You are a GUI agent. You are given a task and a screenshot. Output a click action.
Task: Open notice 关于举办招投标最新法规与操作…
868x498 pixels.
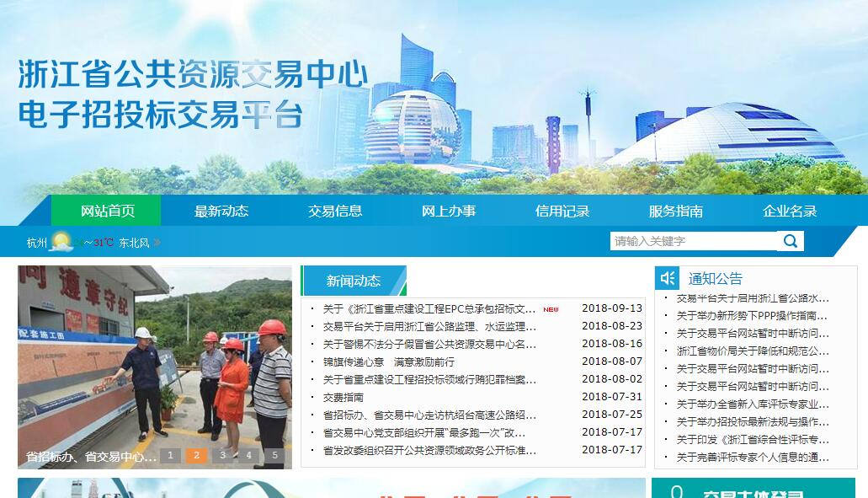point(753,422)
